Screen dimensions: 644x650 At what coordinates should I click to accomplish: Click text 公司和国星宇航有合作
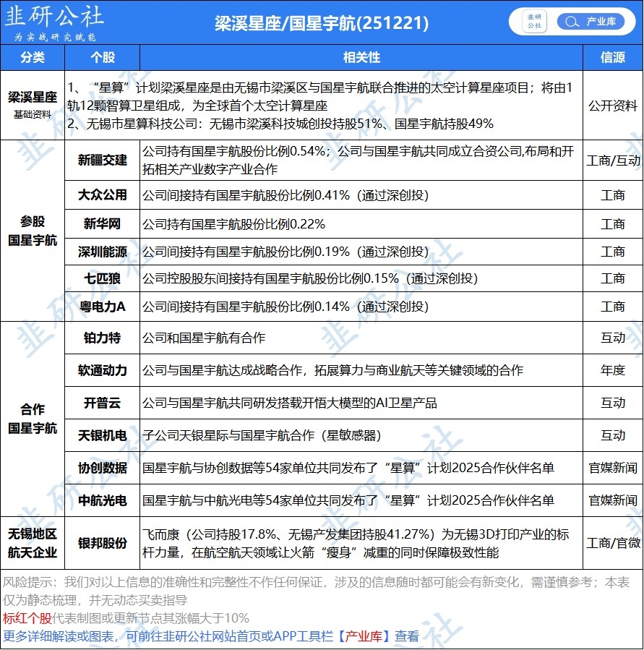click(x=204, y=338)
